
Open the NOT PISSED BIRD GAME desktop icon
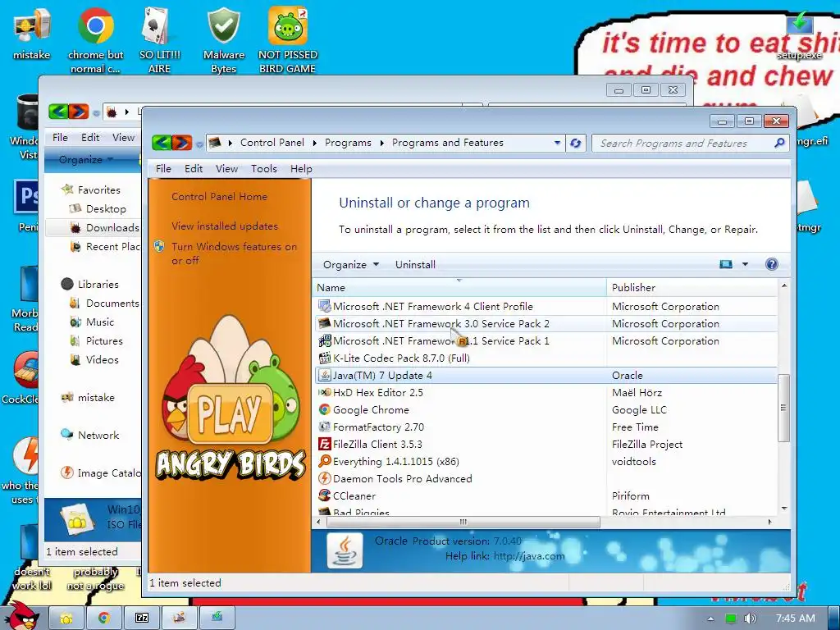coord(288,41)
